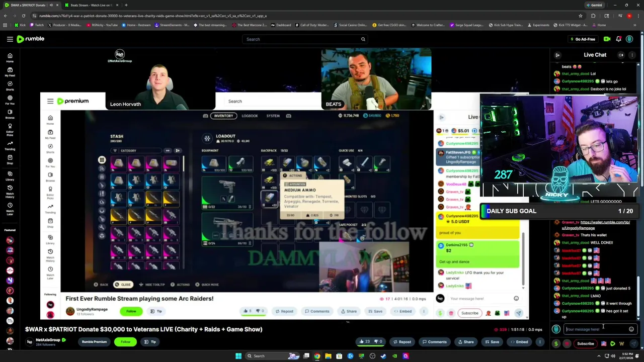The height and width of the screenshot is (362, 644).
Task: Click Share on the main stream
Action: [x=465, y=342]
